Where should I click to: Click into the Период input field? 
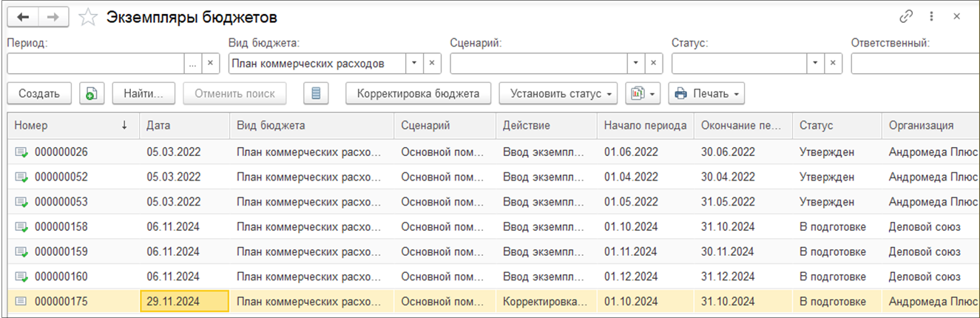pos(95,64)
